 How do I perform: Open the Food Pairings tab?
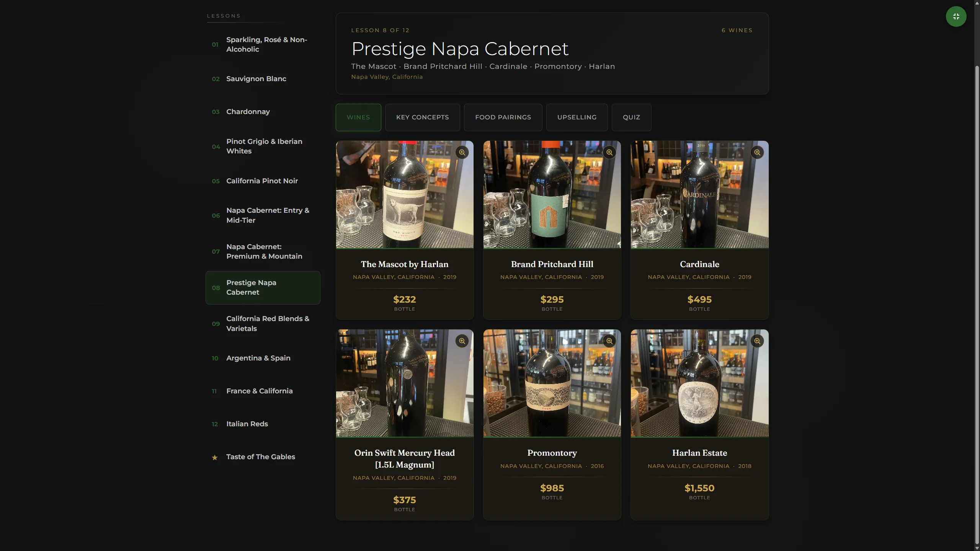tap(503, 117)
